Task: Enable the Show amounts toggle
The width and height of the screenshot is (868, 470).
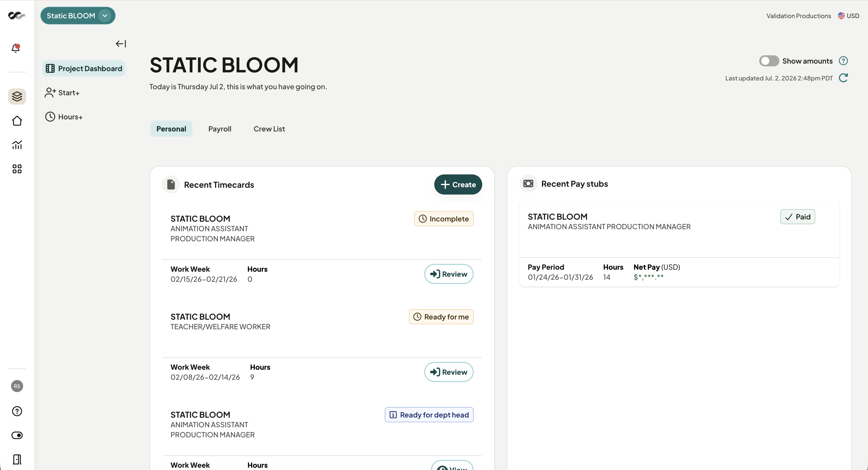Action: [769, 61]
